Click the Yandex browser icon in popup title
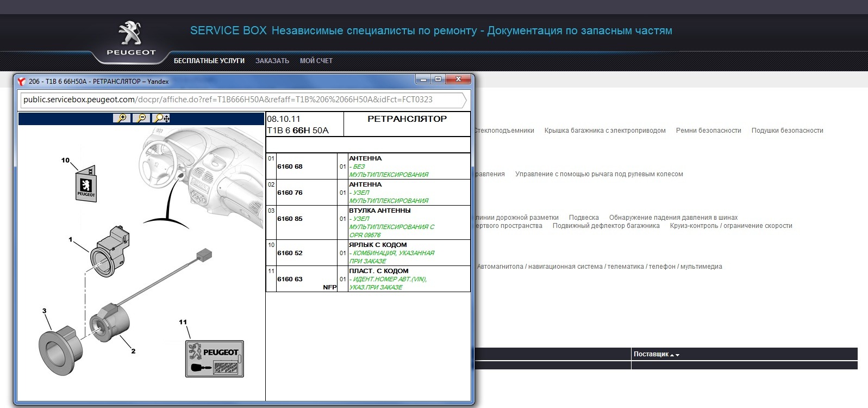The width and height of the screenshot is (868, 408). click(x=22, y=82)
